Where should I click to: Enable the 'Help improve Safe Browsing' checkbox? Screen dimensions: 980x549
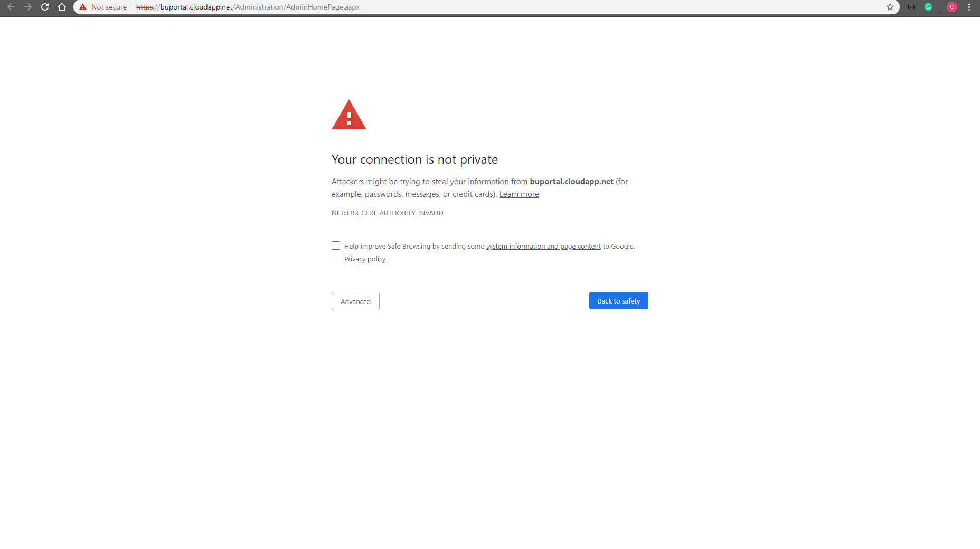point(336,245)
